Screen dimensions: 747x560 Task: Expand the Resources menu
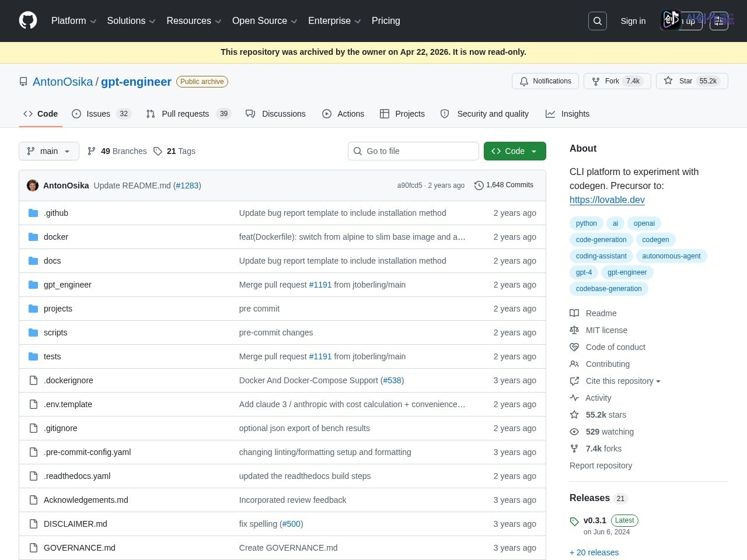pos(194,21)
